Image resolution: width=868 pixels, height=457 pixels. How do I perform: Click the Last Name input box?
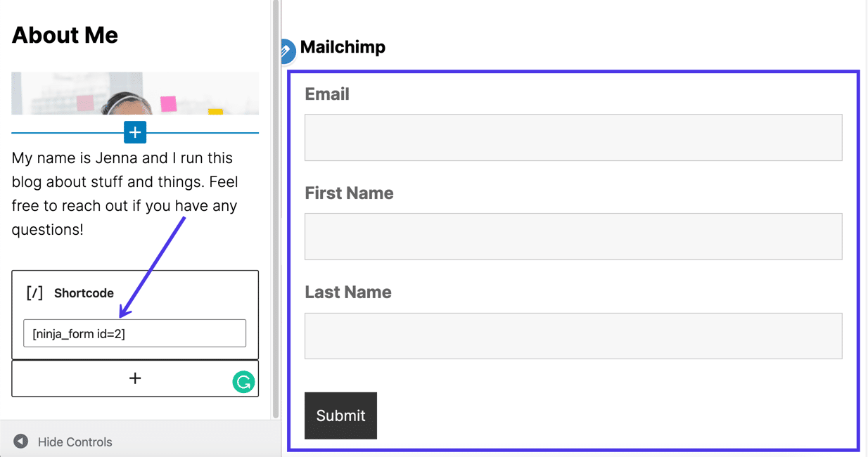[x=573, y=335]
